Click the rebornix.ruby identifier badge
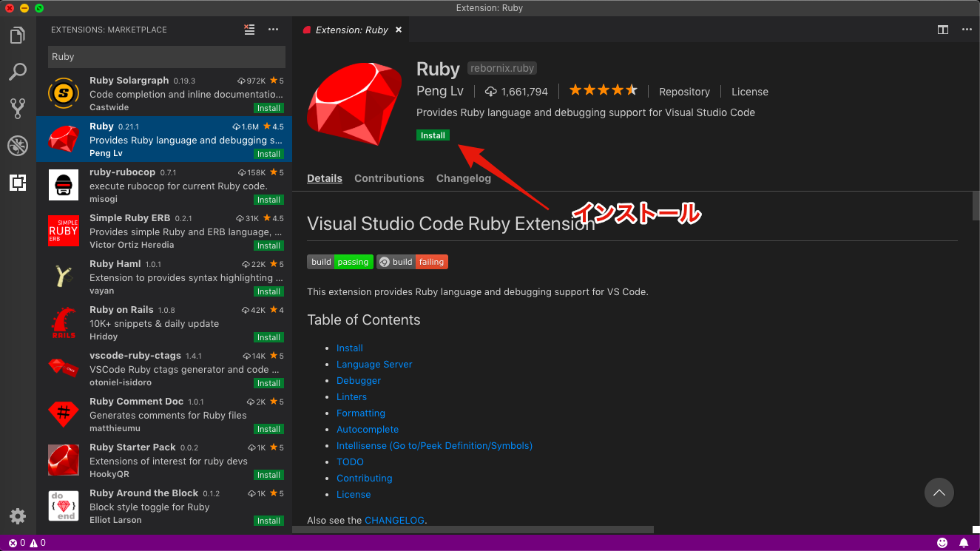Image resolution: width=980 pixels, height=551 pixels. [502, 68]
